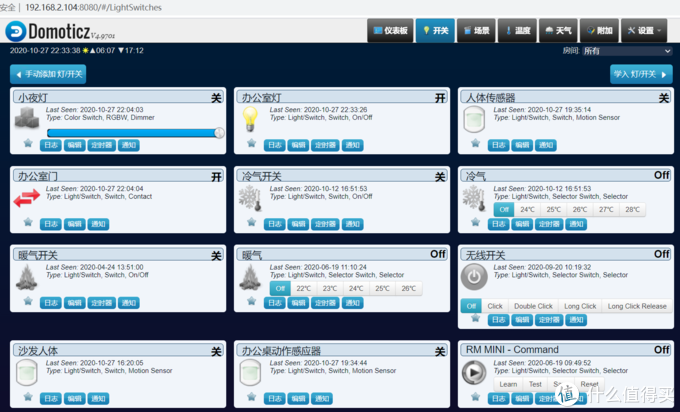Select Double Click on 无线开关
The width and height of the screenshot is (680, 412).
533,306
